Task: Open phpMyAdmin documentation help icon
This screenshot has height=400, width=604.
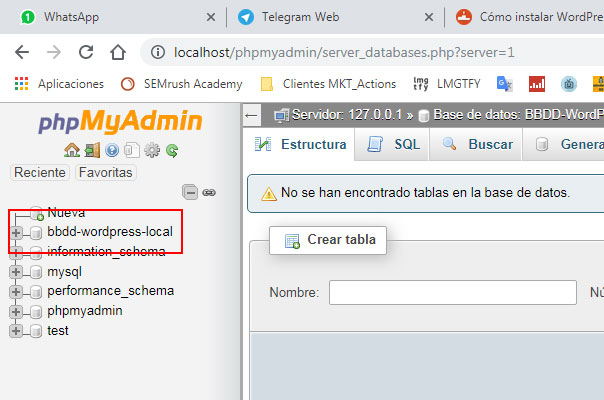Action: pyautogui.click(x=112, y=150)
